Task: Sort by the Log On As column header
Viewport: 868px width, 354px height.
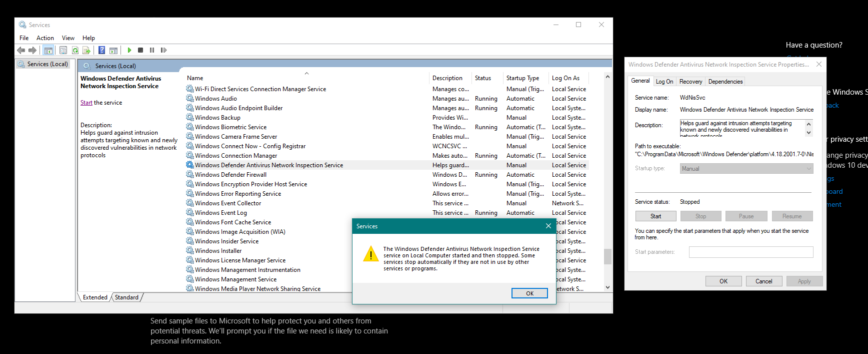Action: click(x=568, y=78)
